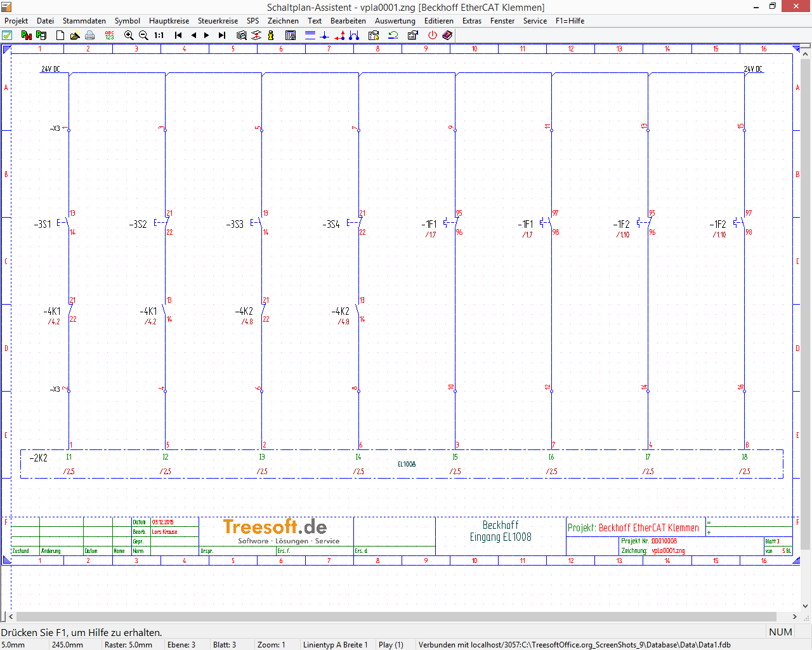Toggle the green checkmark icon in toolbar
Screen dimensions: 812x650
pos(7,36)
